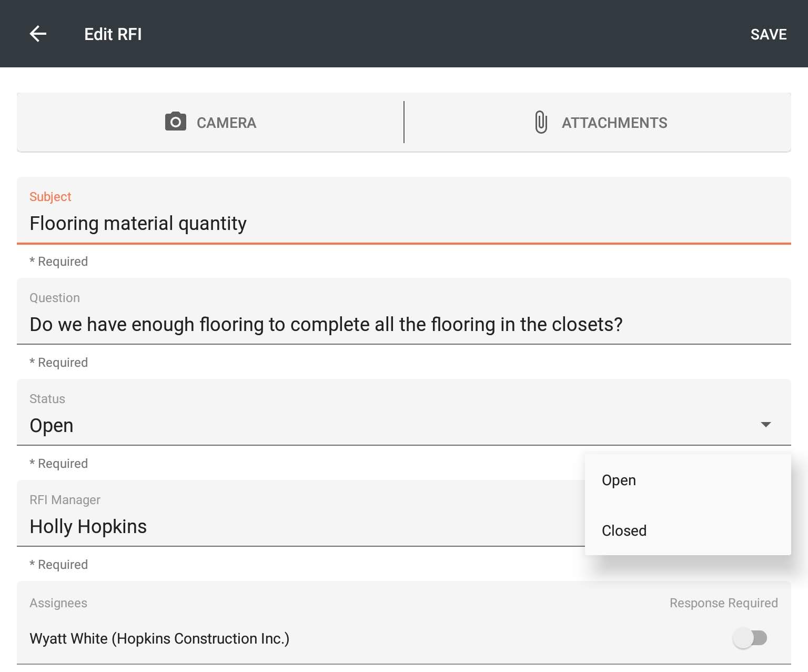Click the Response Required column label
This screenshot has height=672, width=808.
click(x=723, y=603)
